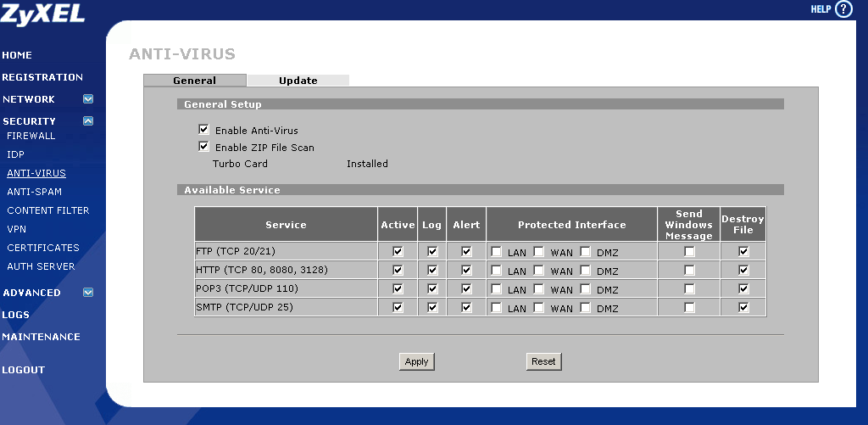
Task: Uncheck Alert for POP3 service
Action: tap(467, 288)
